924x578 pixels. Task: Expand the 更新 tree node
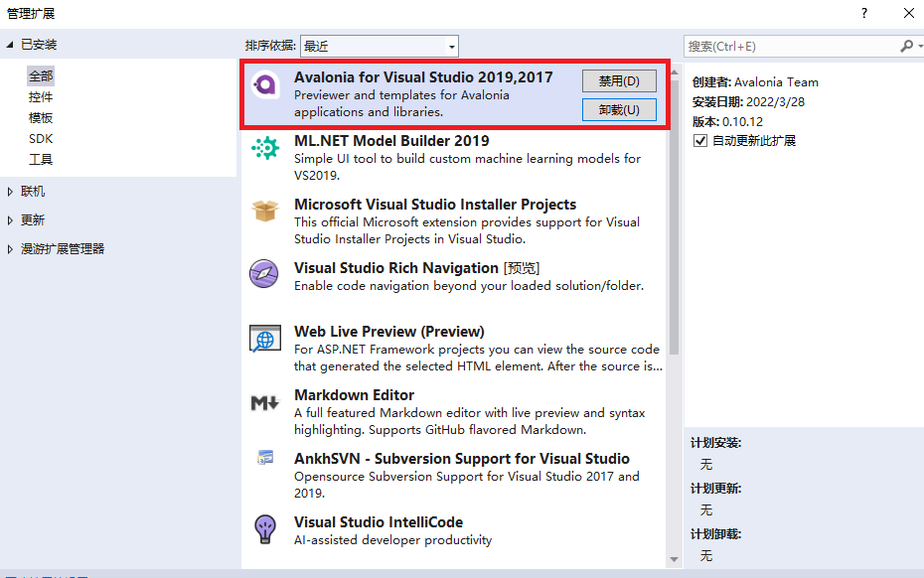coord(9,220)
